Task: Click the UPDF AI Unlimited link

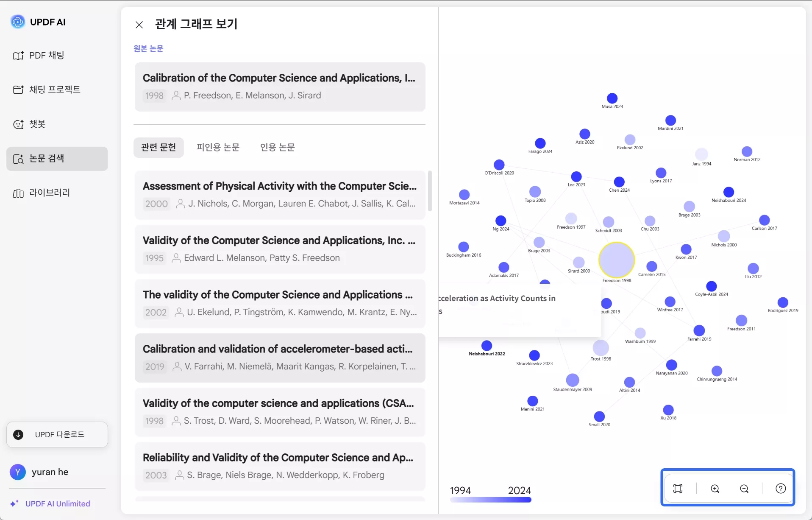Action: click(x=58, y=503)
